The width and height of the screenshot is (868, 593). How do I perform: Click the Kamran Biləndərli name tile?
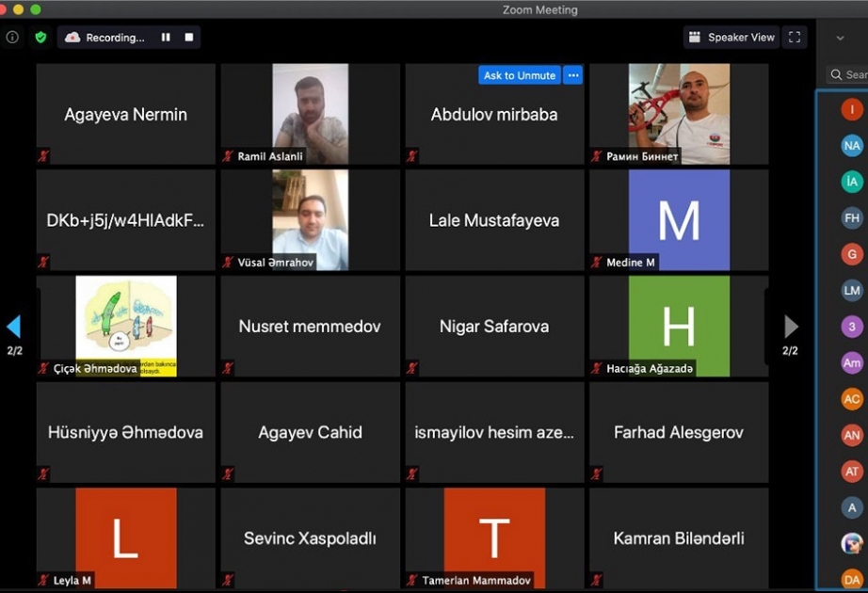click(x=679, y=538)
